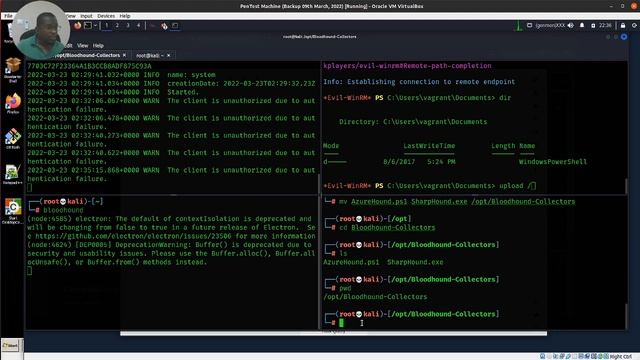Launch Firefox from the Kali top panel
The width and height of the screenshot is (640, 360).
77,25
